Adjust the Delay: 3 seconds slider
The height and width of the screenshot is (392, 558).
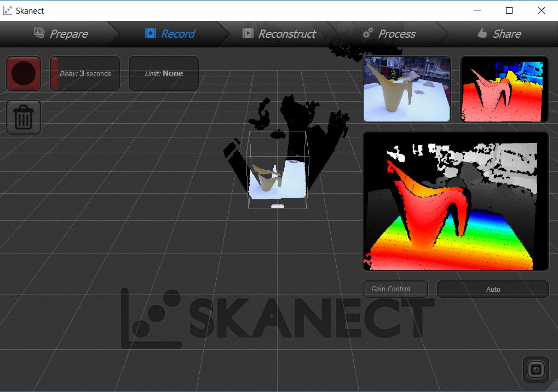tap(85, 73)
